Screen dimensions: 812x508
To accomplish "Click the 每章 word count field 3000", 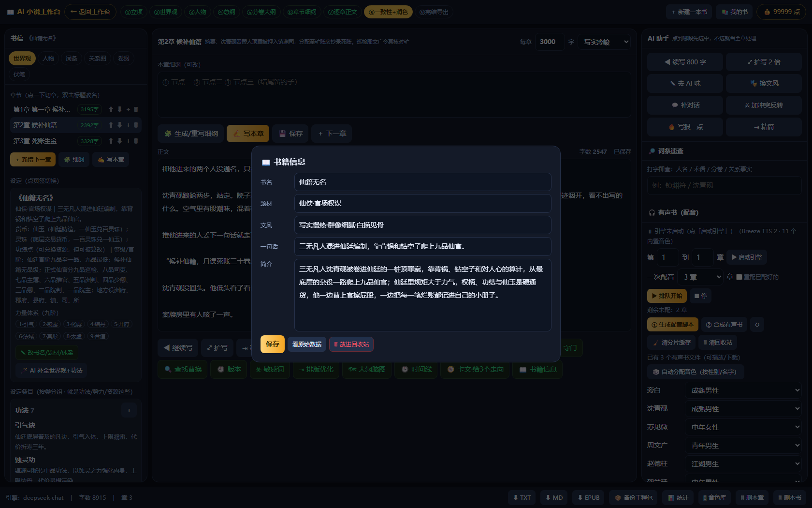I will pos(550,42).
